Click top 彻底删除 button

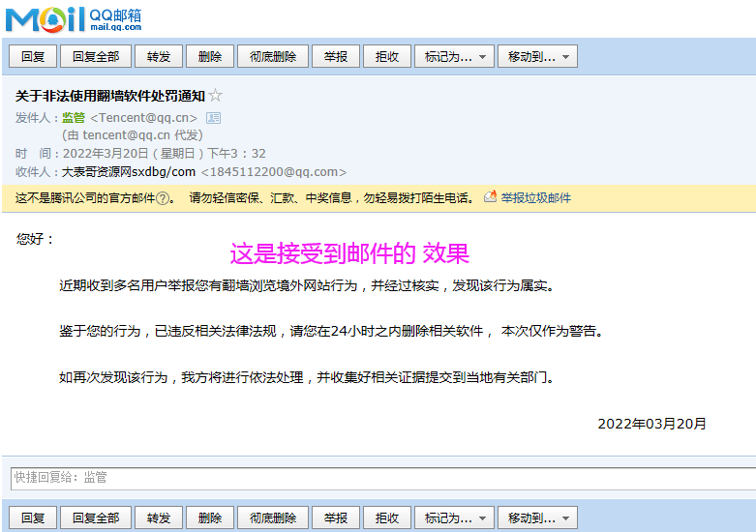(273, 56)
